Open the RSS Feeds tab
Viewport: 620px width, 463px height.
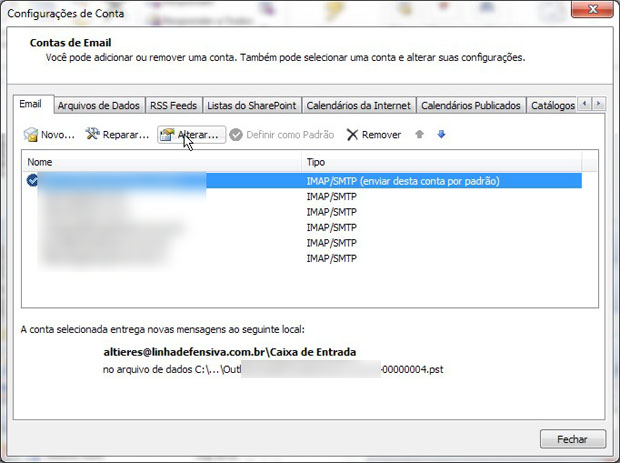pyautogui.click(x=173, y=105)
